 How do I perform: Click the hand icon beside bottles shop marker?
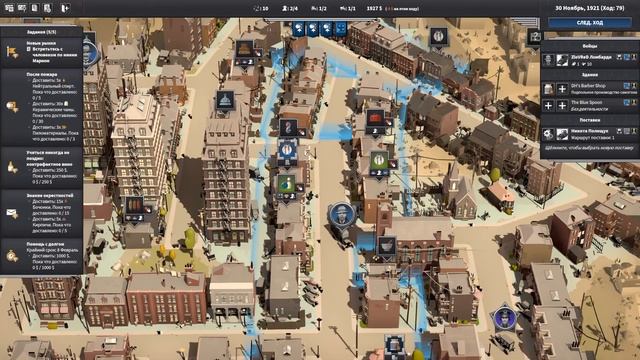point(147,209)
